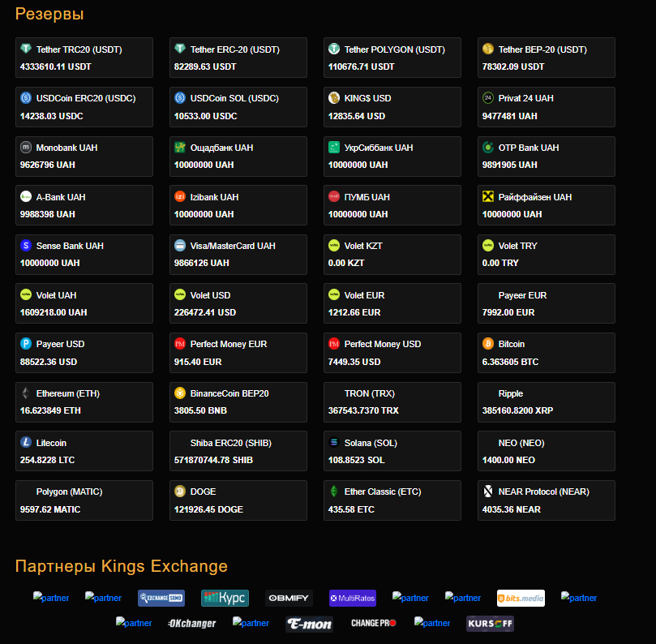Open the MultiRates partner link

[352, 598]
